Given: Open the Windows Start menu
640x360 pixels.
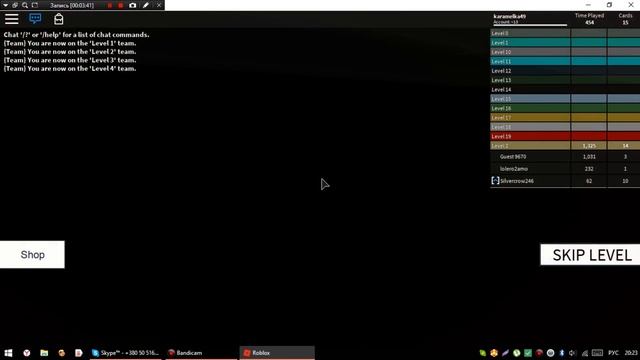Looking at the screenshot, I should pyautogui.click(x=8, y=353).
